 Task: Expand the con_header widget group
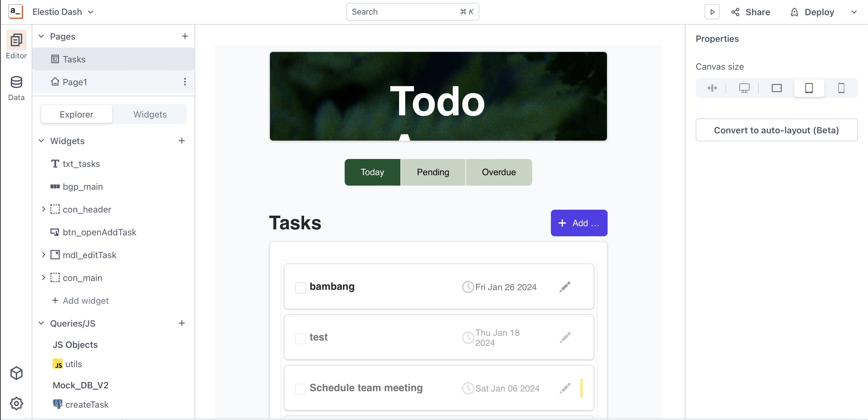43,209
